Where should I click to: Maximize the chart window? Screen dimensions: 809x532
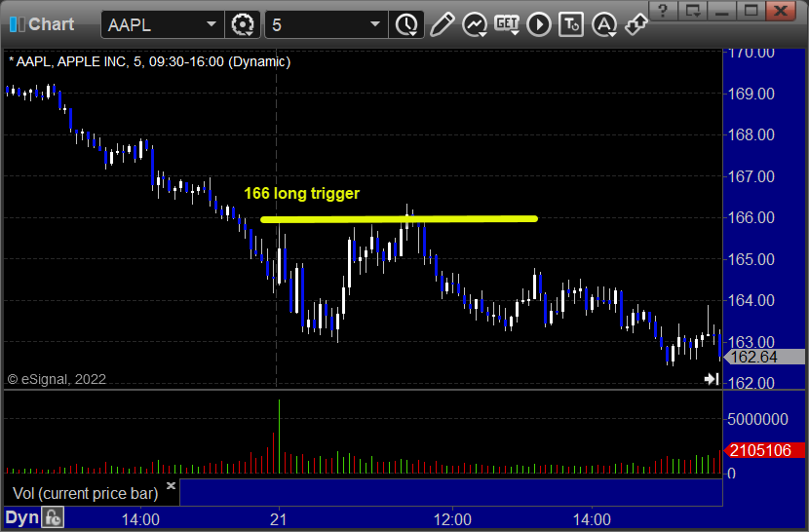pos(751,11)
